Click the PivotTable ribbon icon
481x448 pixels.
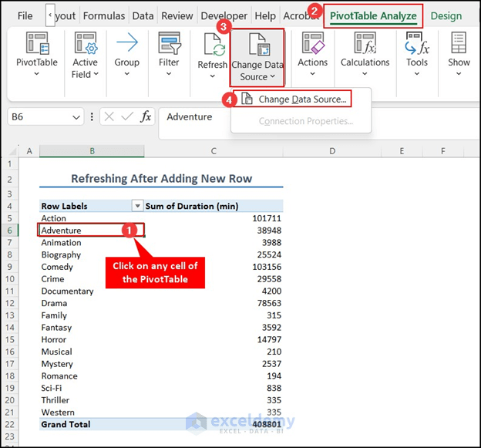tap(37, 43)
